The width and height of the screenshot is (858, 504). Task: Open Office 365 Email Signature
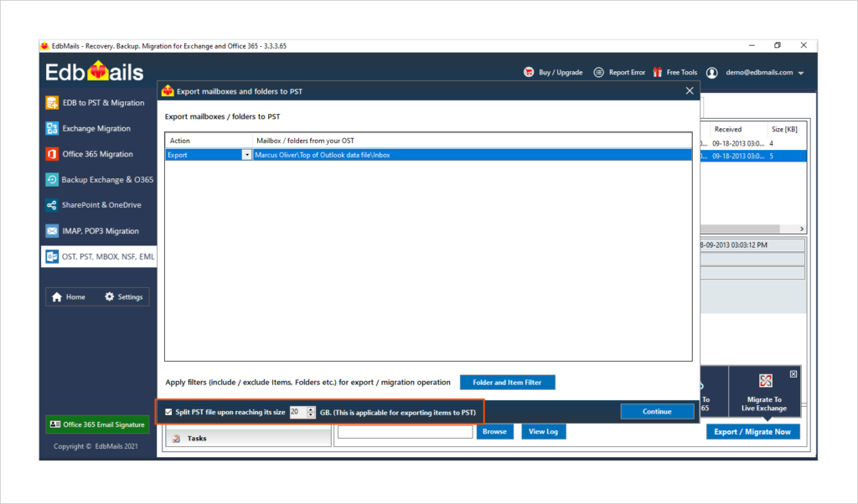pos(97,424)
